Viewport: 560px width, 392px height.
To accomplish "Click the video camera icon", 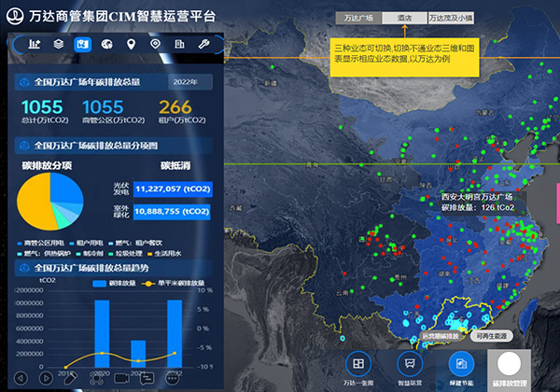I will tap(121, 378).
